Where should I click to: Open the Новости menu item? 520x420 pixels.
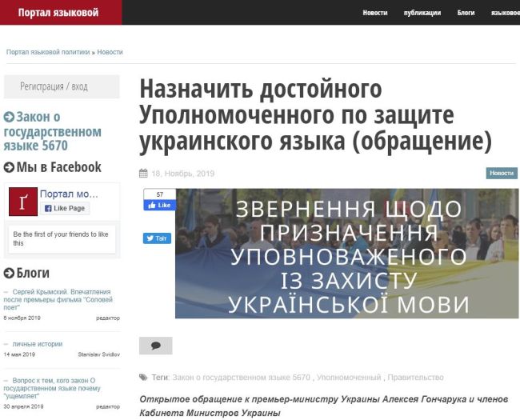[x=374, y=13]
